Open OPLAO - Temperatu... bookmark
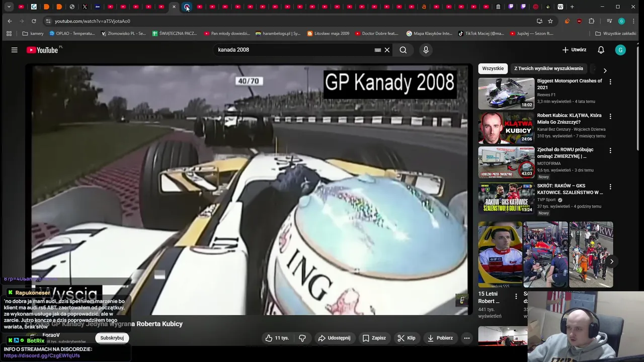This screenshot has height=362, width=644. tap(72, 34)
